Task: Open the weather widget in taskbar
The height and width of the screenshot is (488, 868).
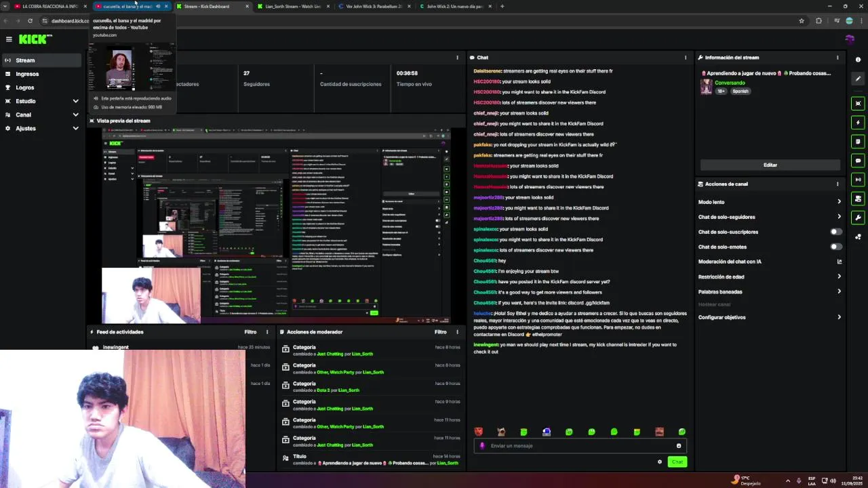Action: click(x=746, y=481)
